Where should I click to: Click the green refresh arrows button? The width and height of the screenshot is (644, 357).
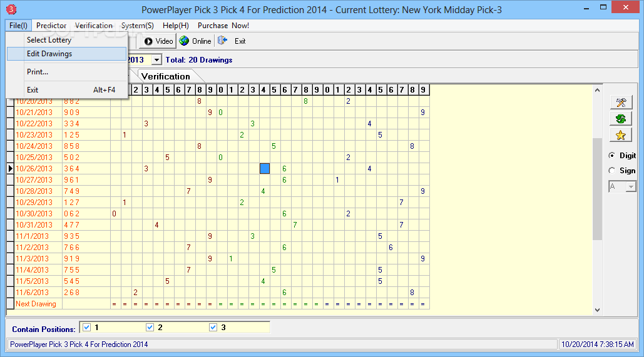pyautogui.click(x=621, y=119)
